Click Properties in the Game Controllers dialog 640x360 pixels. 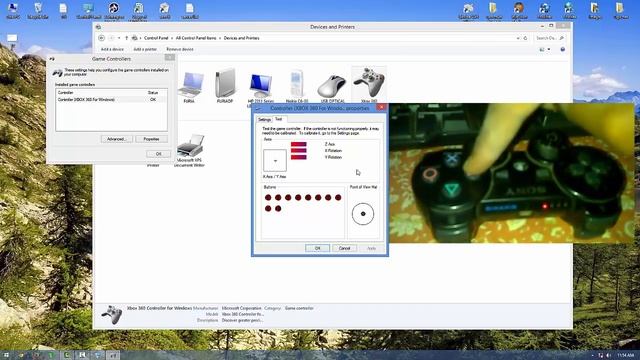click(x=151, y=139)
